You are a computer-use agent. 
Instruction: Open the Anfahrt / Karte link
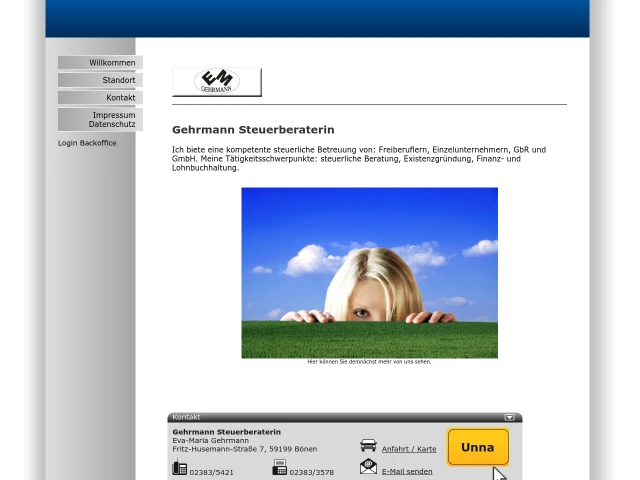click(408, 449)
